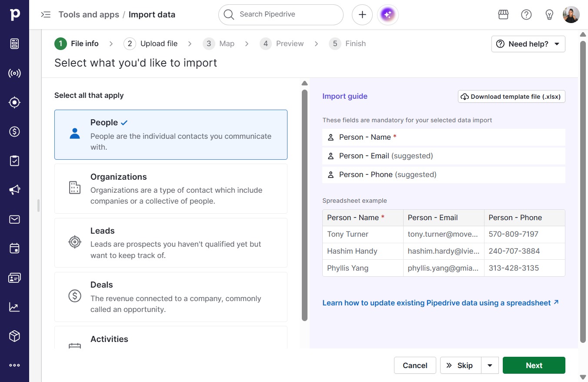Click the Phyllis Yang cell
Screen dimensions: 588x382
(x=363, y=268)
